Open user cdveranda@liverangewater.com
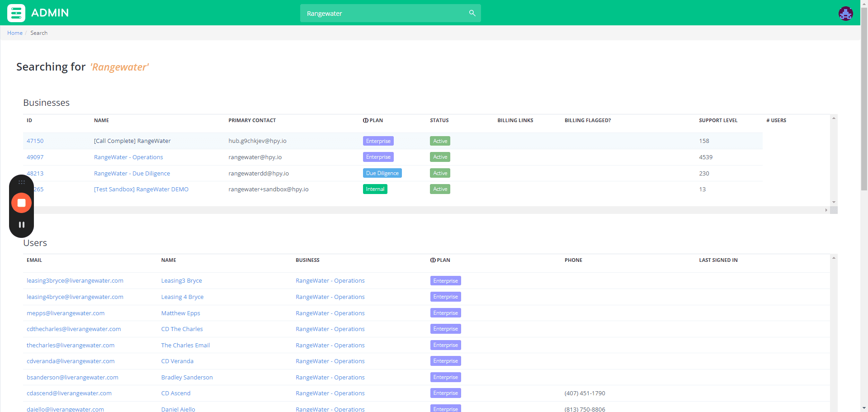The width and height of the screenshot is (868, 412). click(71, 361)
